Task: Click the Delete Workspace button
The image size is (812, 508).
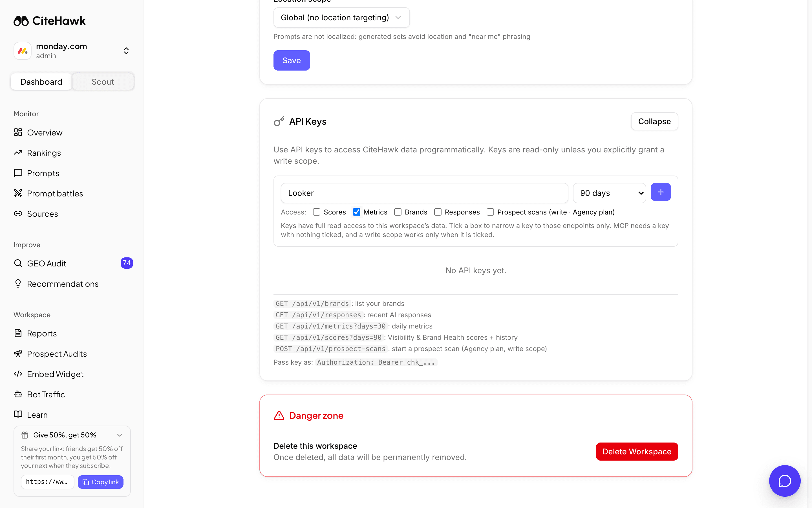Action: [x=637, y=452]
